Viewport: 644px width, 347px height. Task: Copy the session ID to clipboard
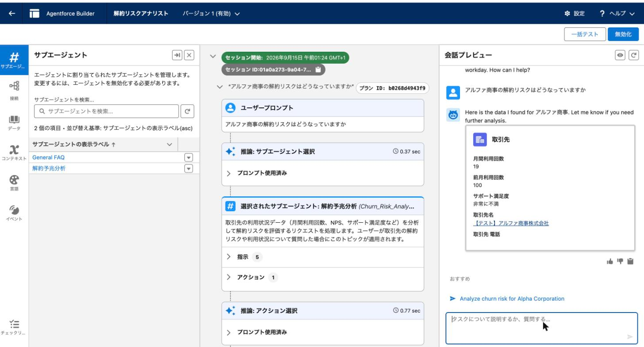click(318, 70)
